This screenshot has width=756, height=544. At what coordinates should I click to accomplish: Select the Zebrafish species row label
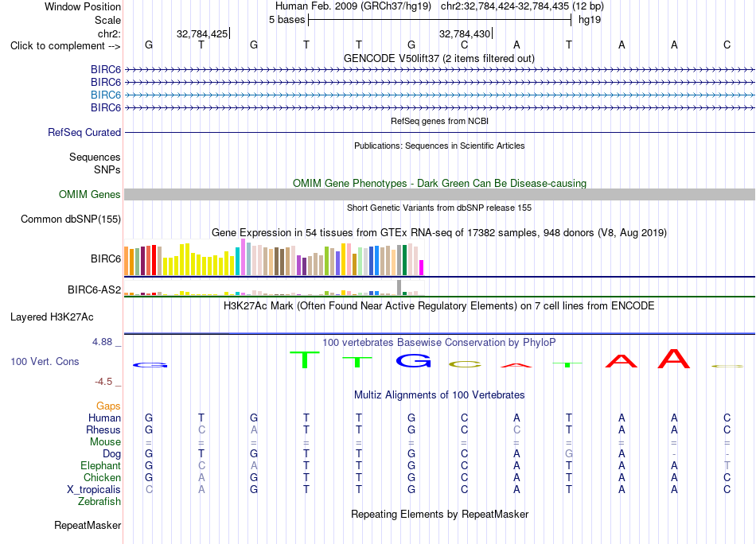99,502
